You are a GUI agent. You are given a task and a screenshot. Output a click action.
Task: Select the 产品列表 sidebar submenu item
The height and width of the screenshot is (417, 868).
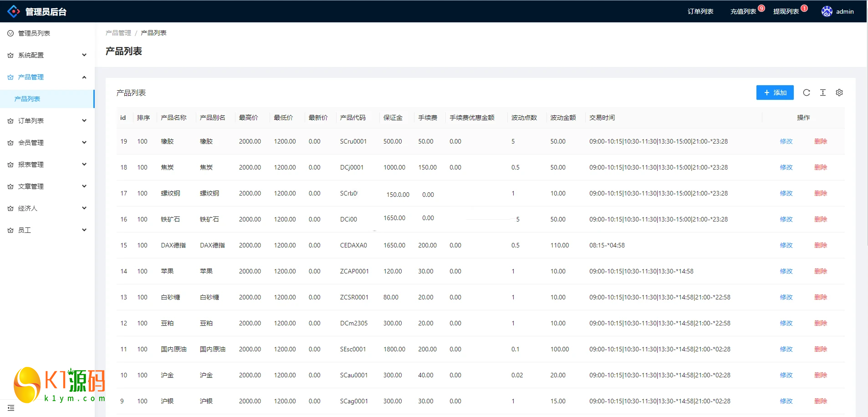27,99
